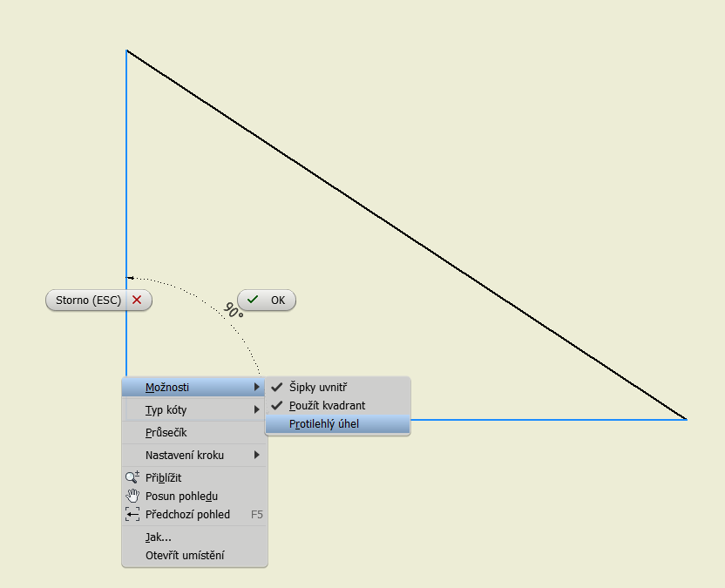Image resolution: width=725 pixels, height=588 pixels.
Task: Click the red X on Storno
Action: point(137,300)
